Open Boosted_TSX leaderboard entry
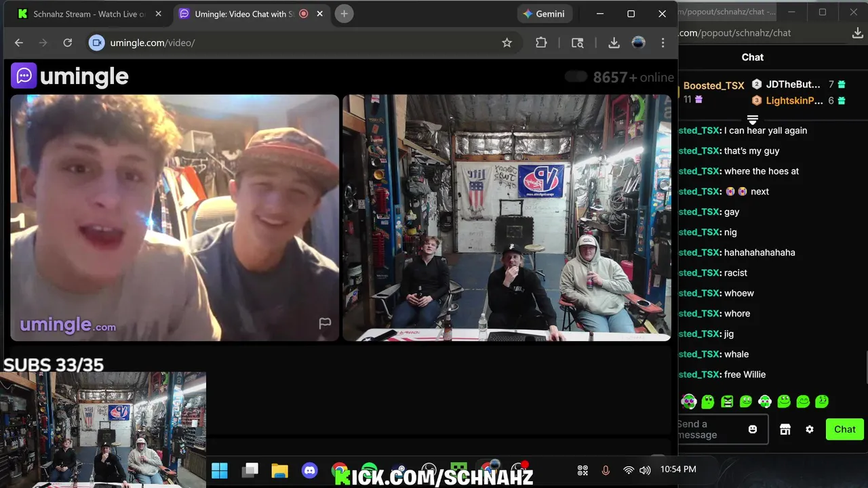Image resolution: width=868 pixels, height=488 pixels. 712,91
